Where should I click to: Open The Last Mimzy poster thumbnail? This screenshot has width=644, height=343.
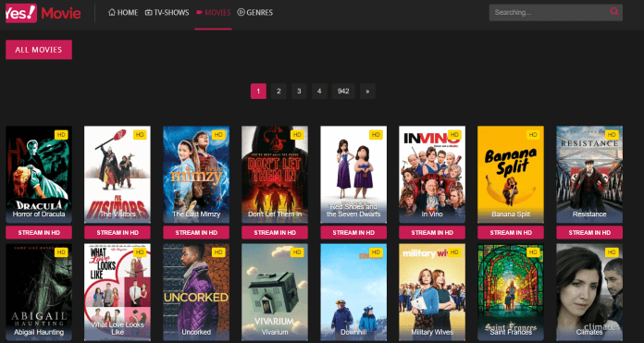pos(196,175)
